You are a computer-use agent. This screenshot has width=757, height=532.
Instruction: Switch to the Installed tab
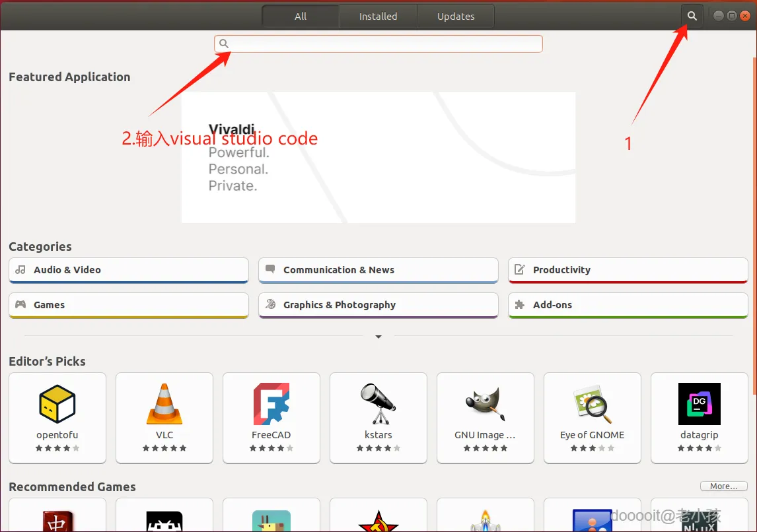[378, 17]
